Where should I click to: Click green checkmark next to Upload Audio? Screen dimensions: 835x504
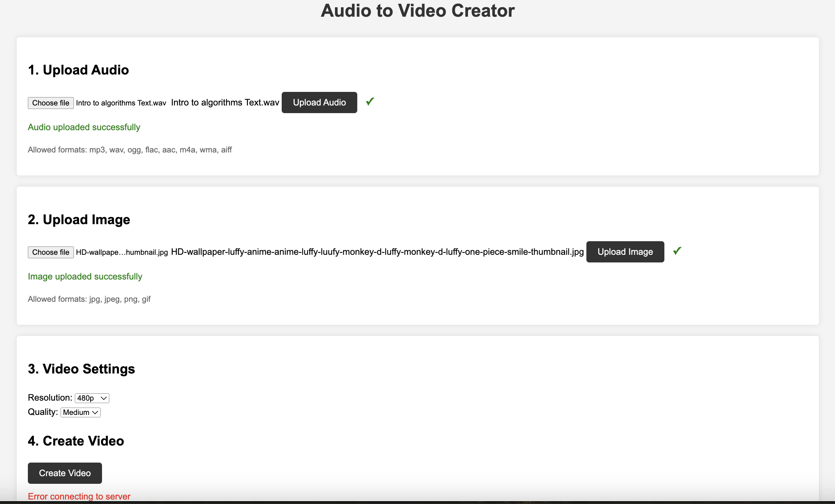pyautogui.click(x=370, y=102)
